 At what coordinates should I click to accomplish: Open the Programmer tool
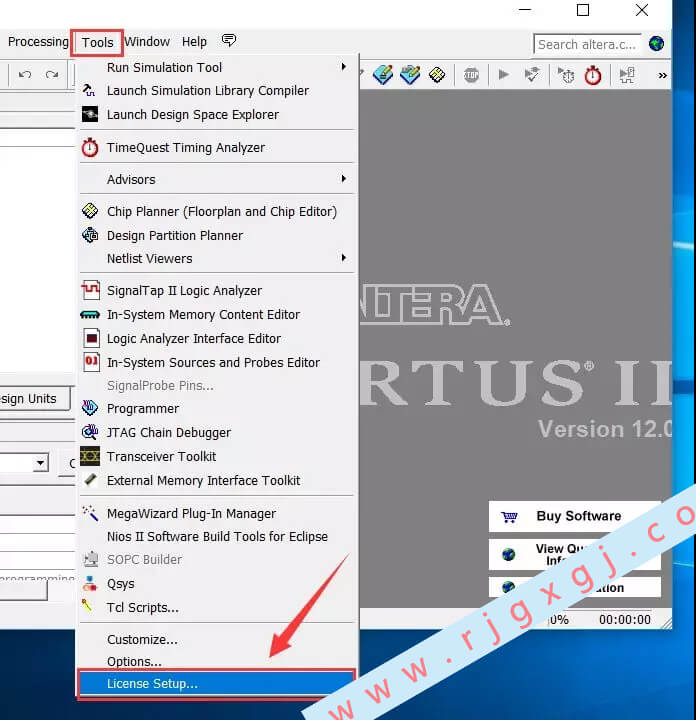pos(217,409)
